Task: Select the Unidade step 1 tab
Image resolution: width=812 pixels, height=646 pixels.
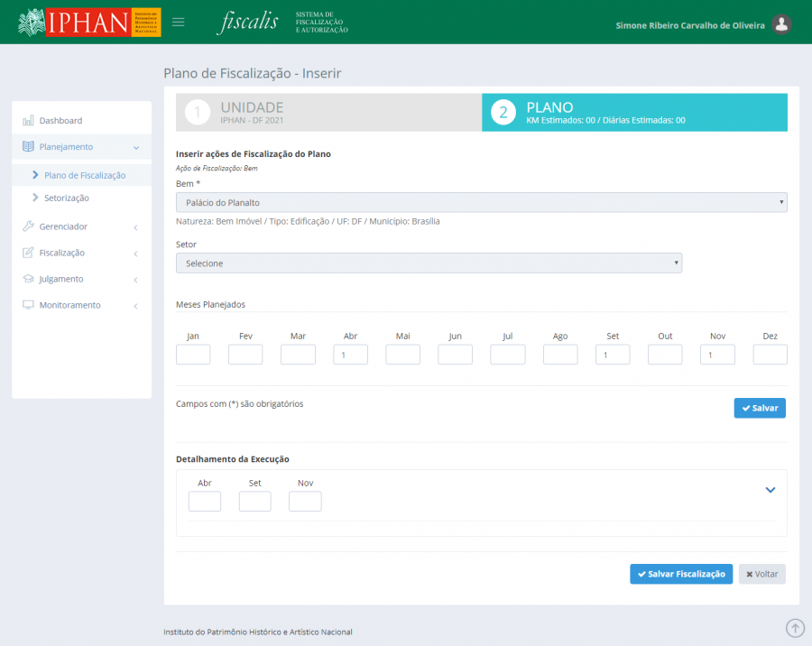Action: tap(328, 113)
